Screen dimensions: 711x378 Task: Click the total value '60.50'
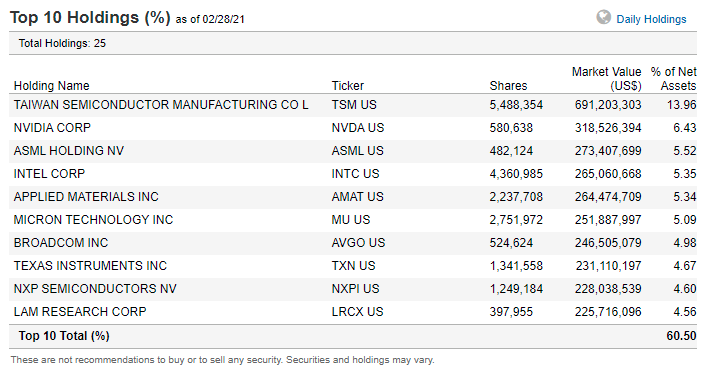coord(682,336)
